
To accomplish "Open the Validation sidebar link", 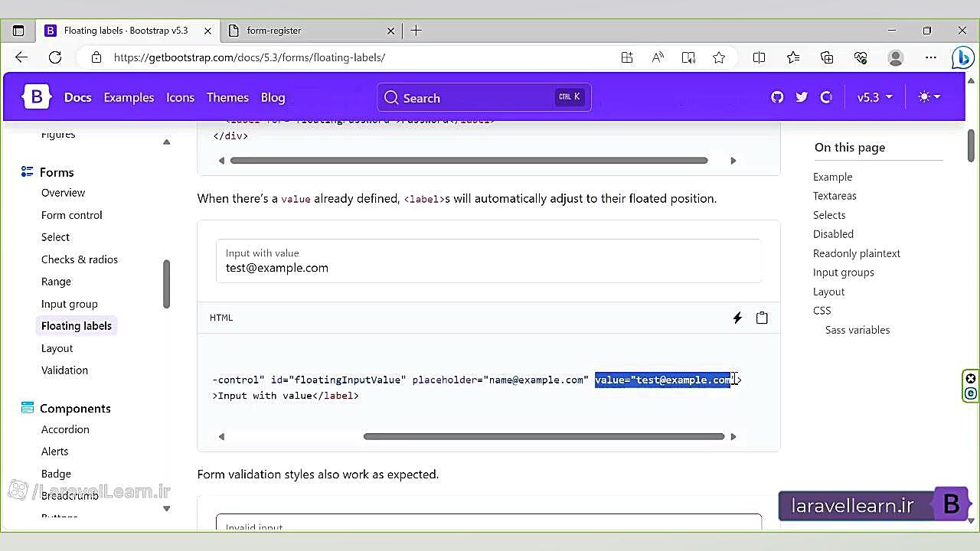I will 64,370.
